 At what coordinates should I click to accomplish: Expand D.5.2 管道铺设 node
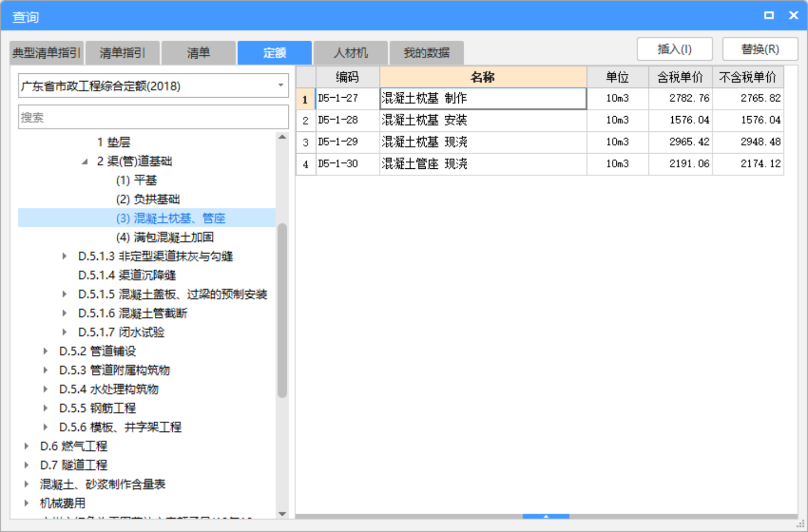(46, 351)
